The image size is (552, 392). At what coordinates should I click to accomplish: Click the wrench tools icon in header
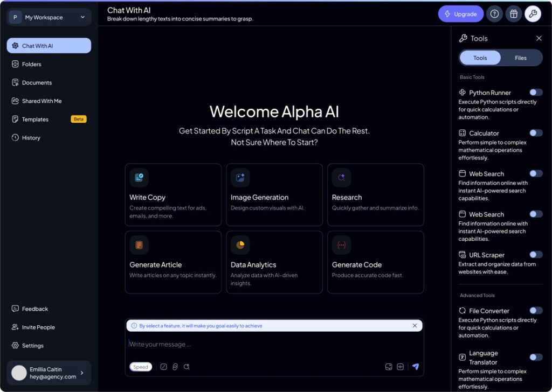pos(533,14)
